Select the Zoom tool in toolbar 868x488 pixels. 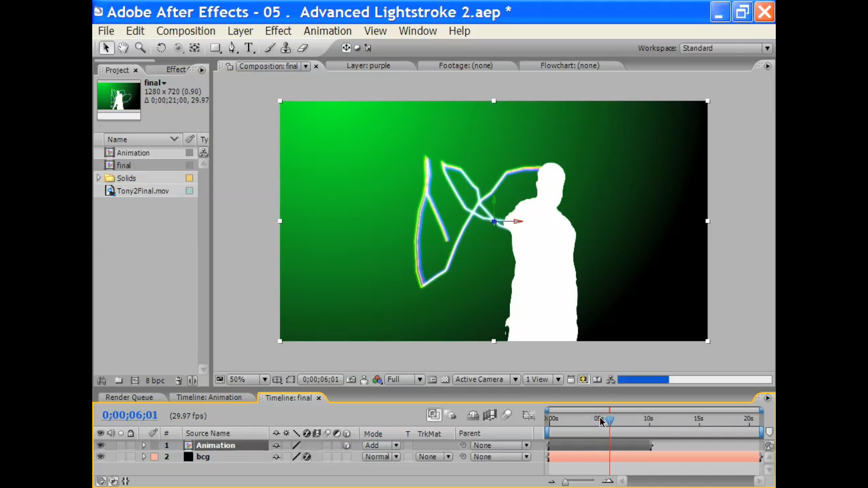(141, 47)
